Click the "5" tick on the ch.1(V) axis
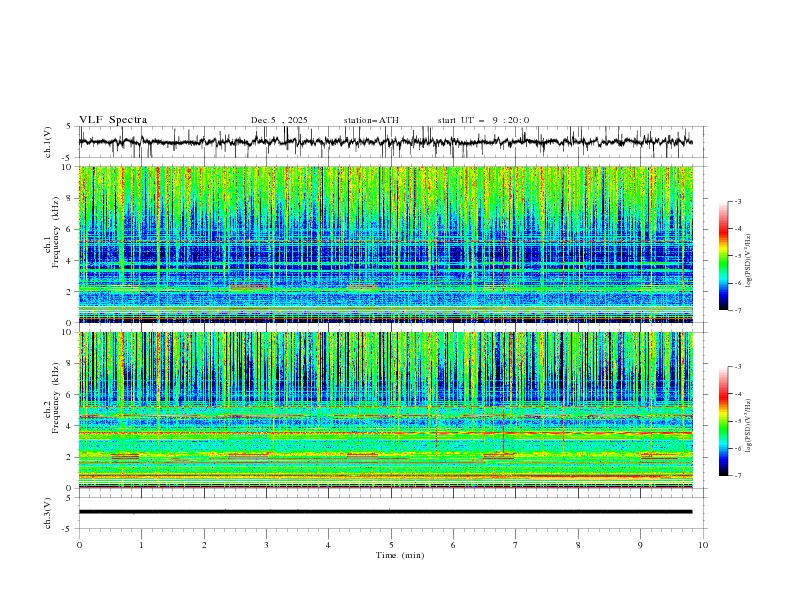Screen dimensions: 792x612 click(68, 127)
